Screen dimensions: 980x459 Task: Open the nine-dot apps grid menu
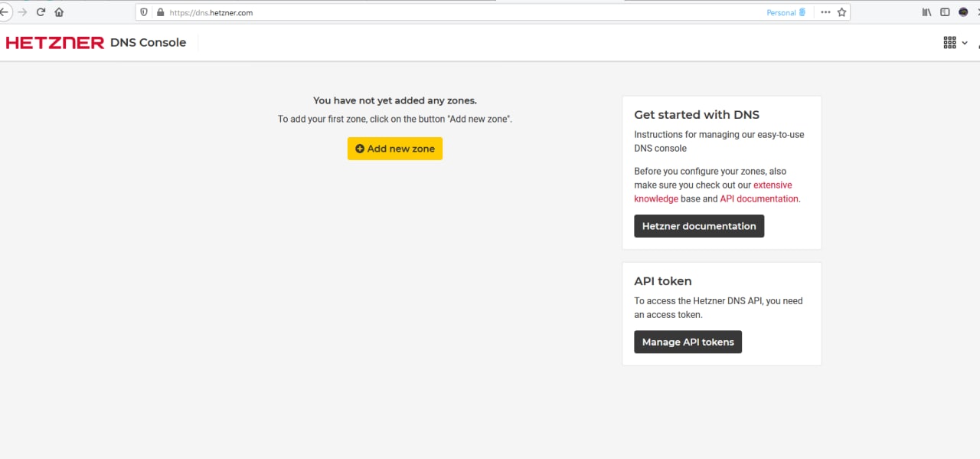point(949,43)
